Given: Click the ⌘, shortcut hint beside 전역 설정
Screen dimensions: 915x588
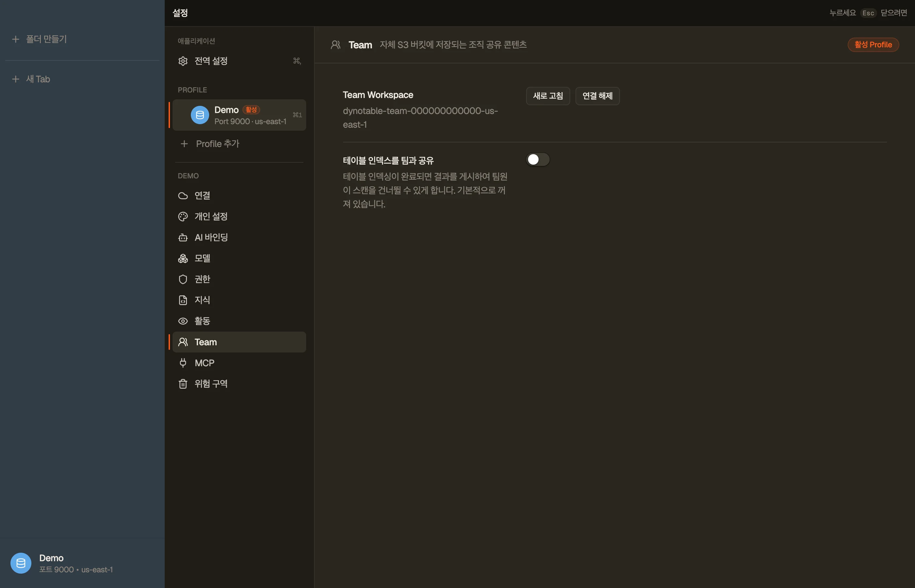Looking at the screenshot, I should click(297, 61).
